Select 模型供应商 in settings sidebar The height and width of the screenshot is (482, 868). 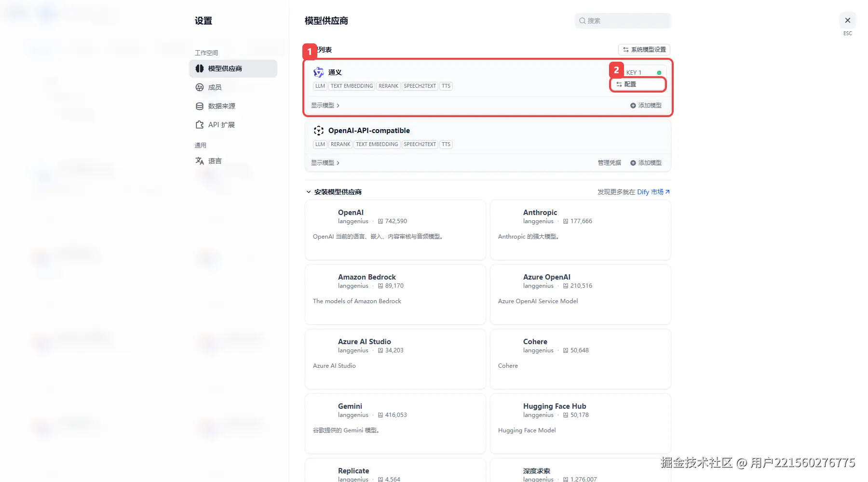point(233,68)
